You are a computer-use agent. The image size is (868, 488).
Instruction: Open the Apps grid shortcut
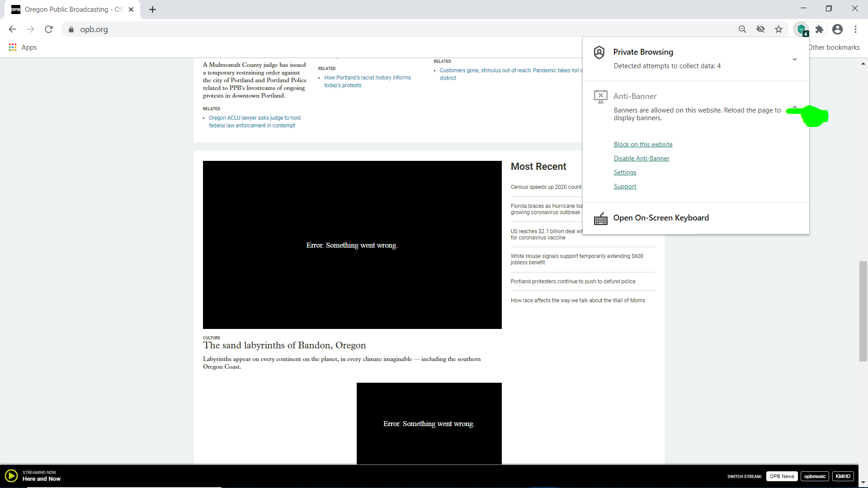(23, 47)
